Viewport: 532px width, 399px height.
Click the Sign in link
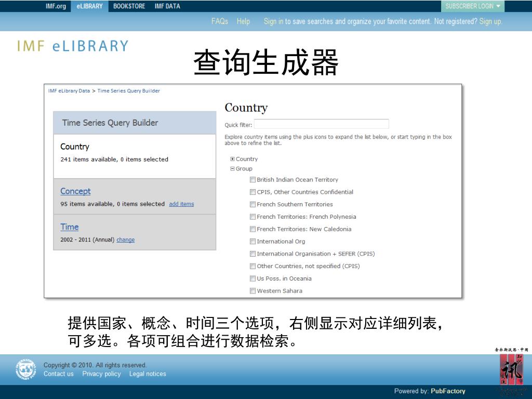tap(273, 21)
